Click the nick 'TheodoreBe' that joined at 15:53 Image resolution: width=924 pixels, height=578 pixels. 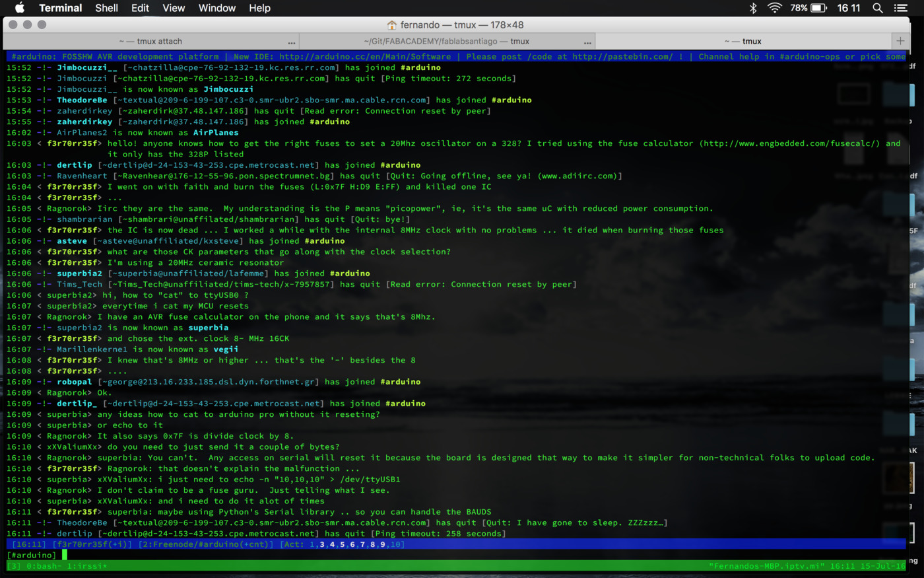tap(82, 100)
